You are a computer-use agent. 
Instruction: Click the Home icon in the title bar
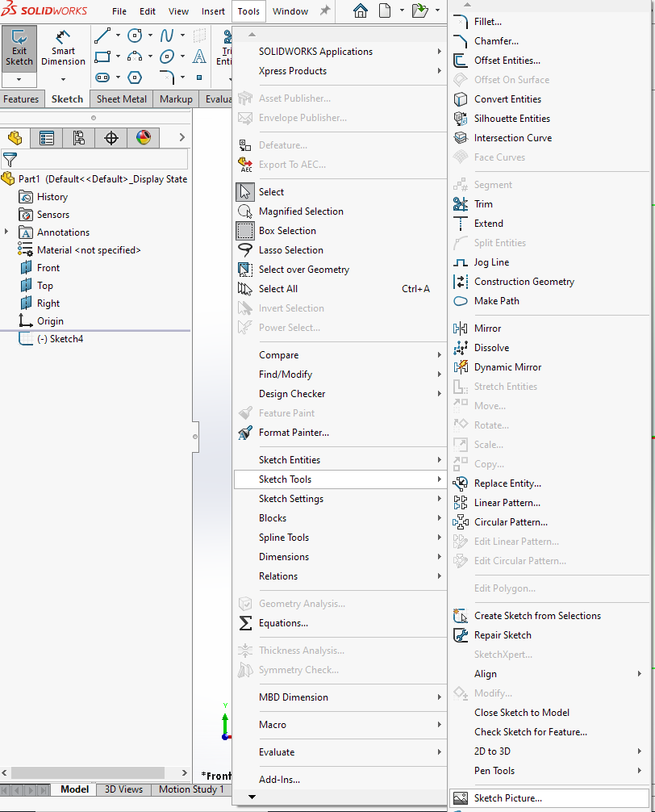(x=361, y=11)
